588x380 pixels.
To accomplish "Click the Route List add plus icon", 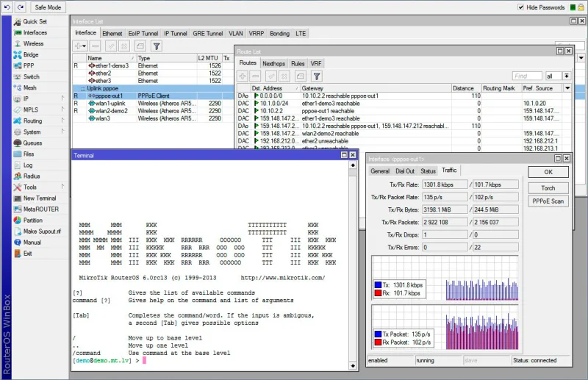I will (243, 76).
